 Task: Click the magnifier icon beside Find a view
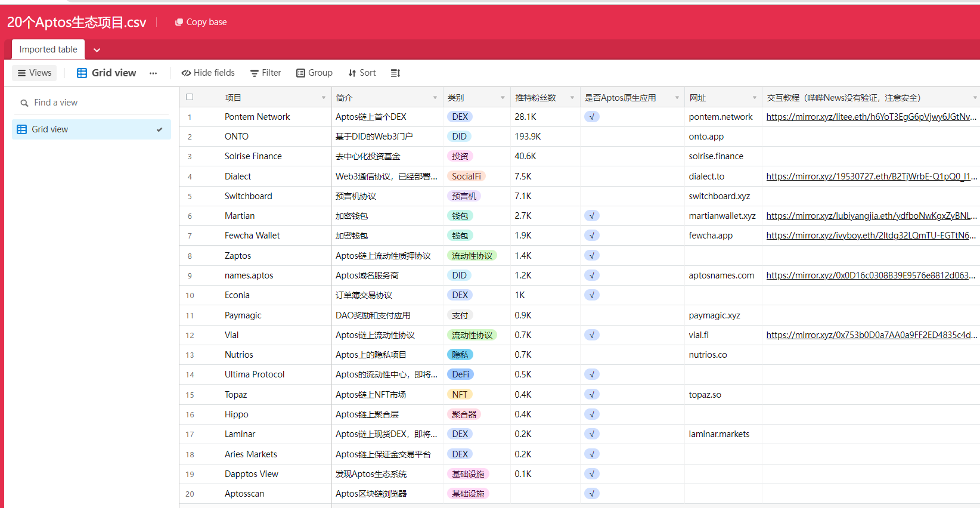click(24, 103)
